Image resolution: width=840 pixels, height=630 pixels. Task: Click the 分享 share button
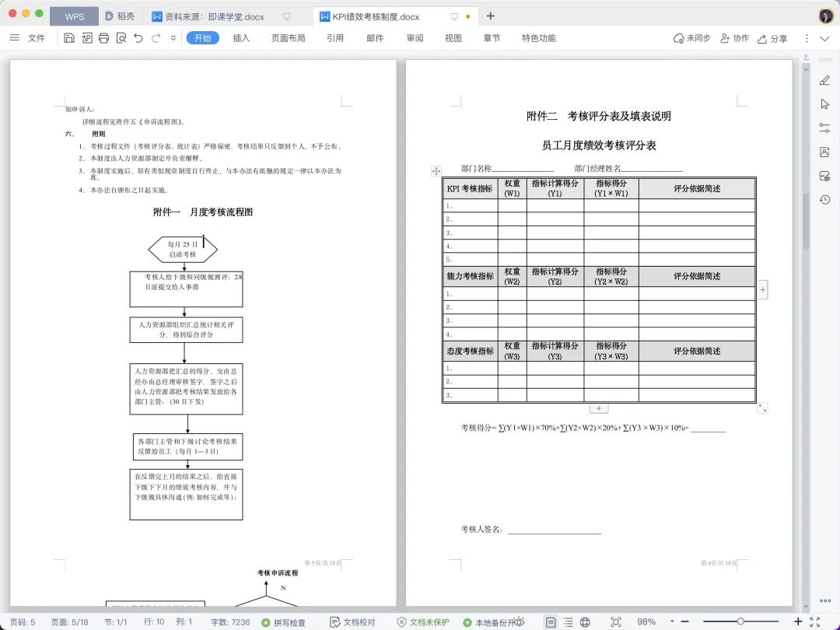click(772, 39)
